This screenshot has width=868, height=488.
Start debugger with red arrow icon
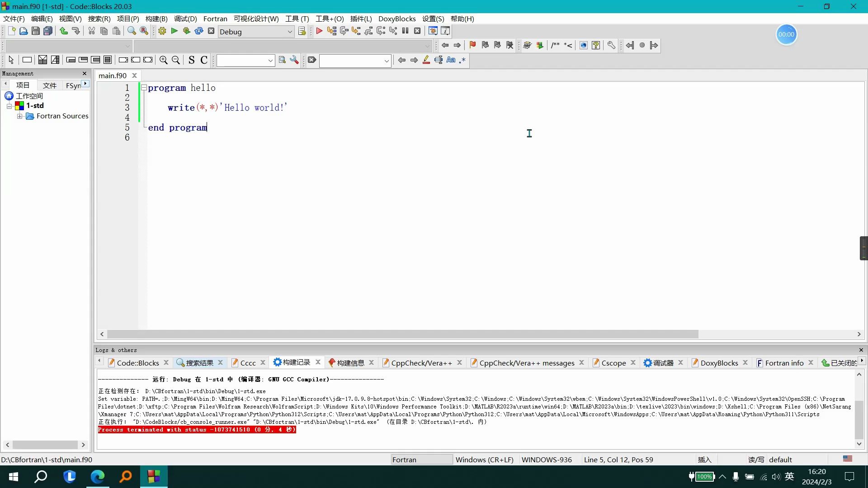tap(319, 31)
